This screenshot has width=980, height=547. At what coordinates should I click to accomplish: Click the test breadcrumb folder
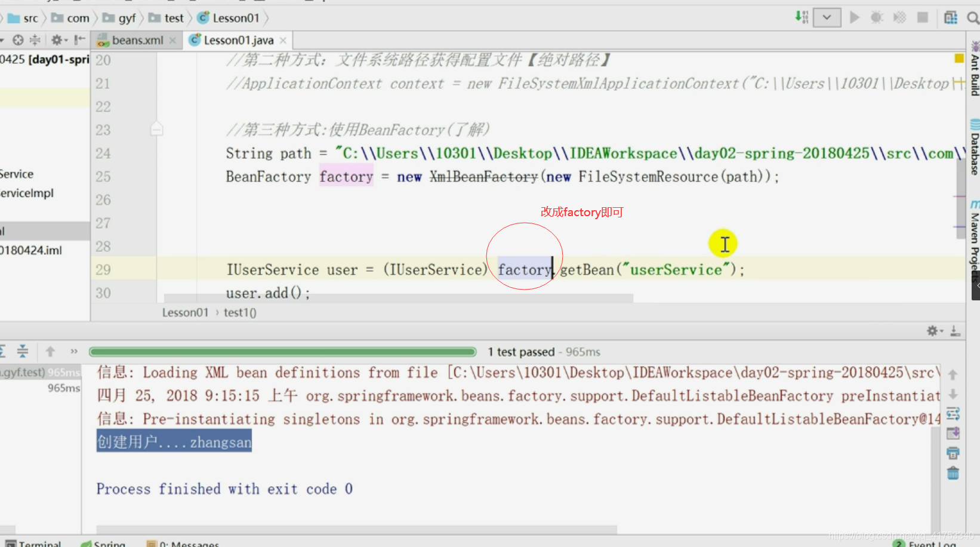pos(166,18)
